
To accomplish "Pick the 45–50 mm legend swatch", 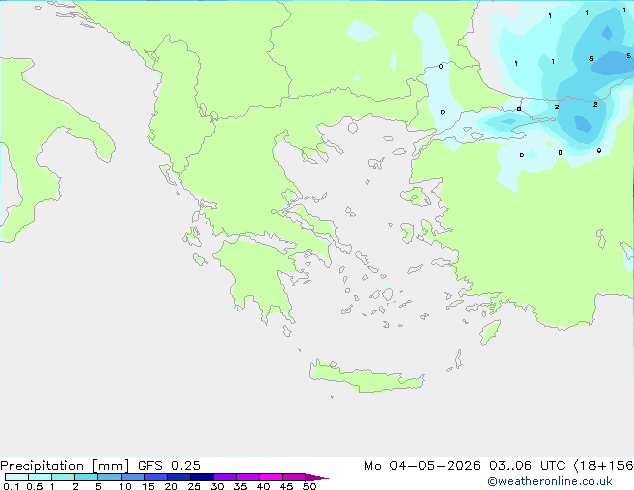I will [x=294, y=477].
